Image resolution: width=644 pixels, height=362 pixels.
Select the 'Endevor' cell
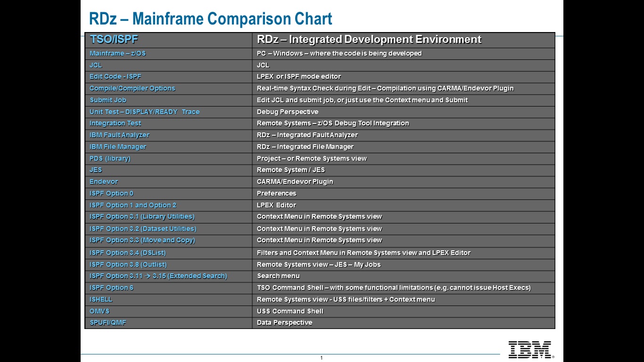pyautogui.click(x=169, y=181)
